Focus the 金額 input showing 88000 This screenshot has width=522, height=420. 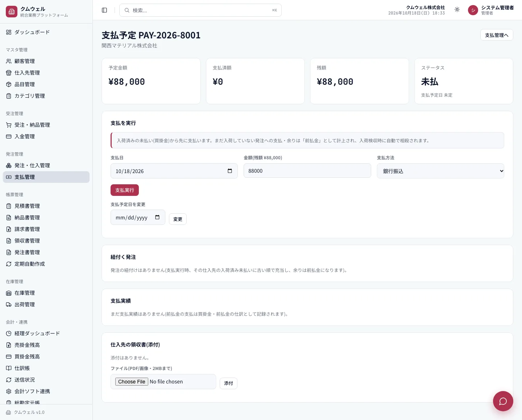307,171
